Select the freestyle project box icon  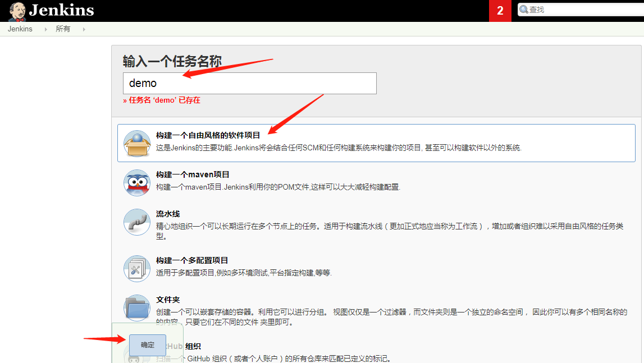pyautogui.click(x=137, y=143)
